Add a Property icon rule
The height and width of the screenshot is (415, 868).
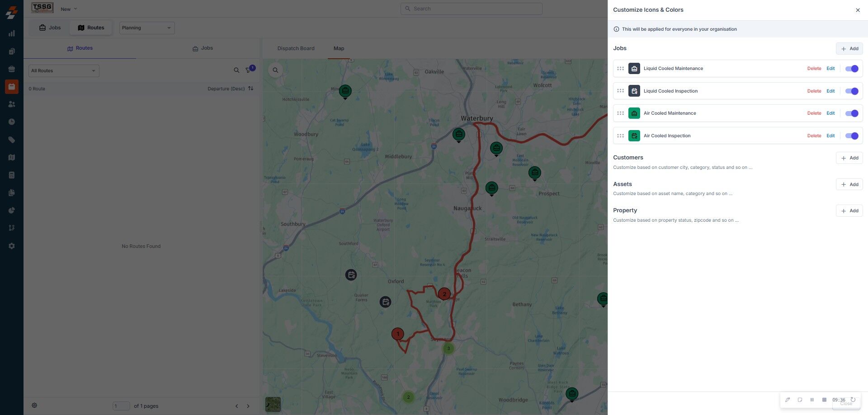(849, 211)
